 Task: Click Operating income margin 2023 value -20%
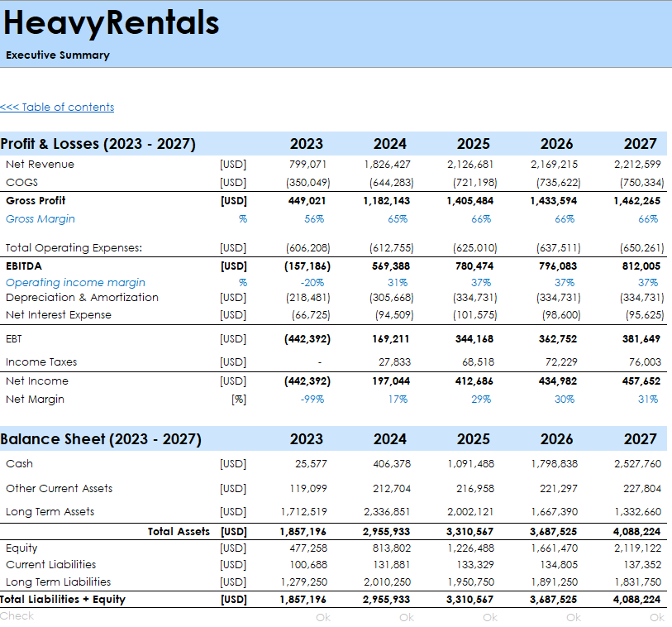pos(312,283)
